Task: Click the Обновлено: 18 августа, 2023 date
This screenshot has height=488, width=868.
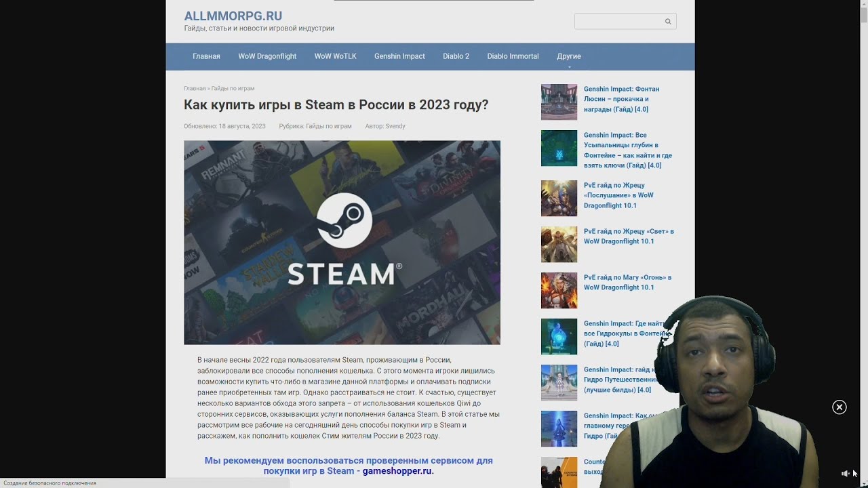Action: [224, 126]
